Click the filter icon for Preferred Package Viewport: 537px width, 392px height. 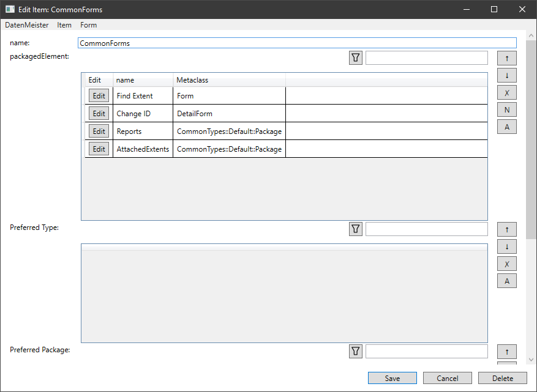[x=356, y=352]
